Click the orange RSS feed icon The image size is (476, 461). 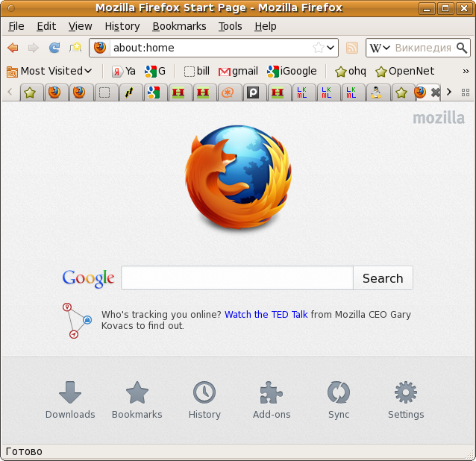(x=352, y=48)
